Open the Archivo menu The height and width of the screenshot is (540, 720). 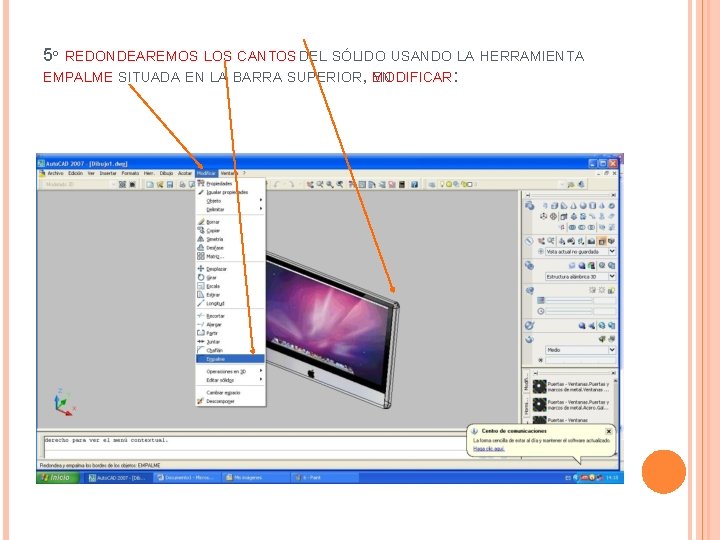click(x=56, y=174)
